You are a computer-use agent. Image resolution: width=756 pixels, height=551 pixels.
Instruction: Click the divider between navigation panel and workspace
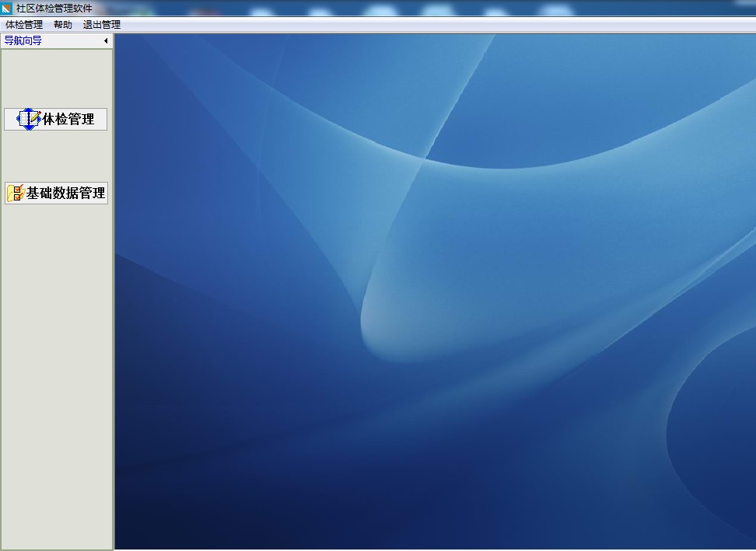114,311
